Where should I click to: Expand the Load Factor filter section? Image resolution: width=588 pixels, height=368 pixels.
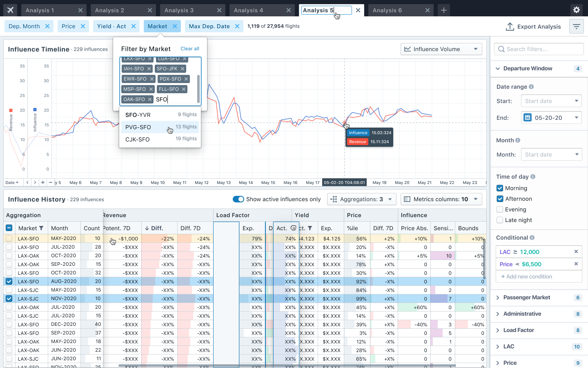tap(539, 330)
